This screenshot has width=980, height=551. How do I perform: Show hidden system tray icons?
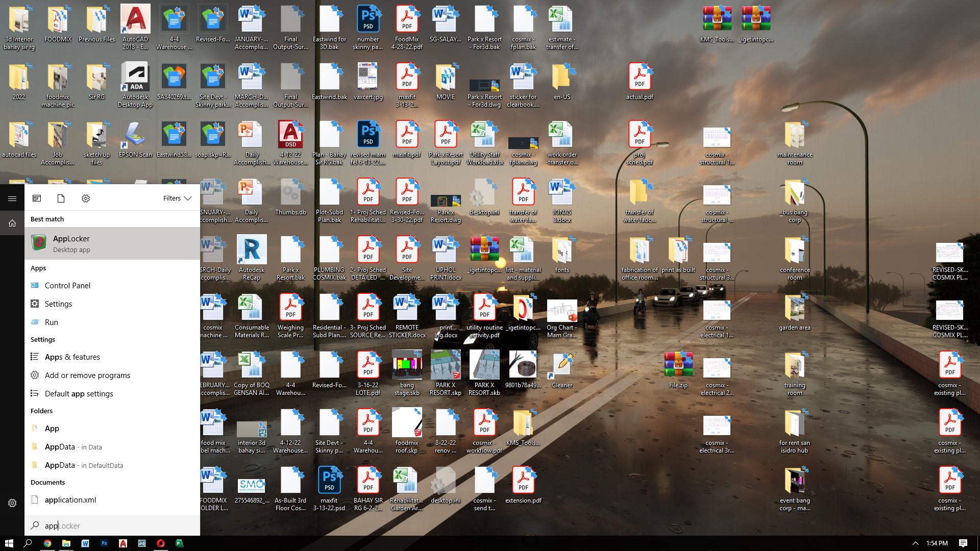click(915, 543)
